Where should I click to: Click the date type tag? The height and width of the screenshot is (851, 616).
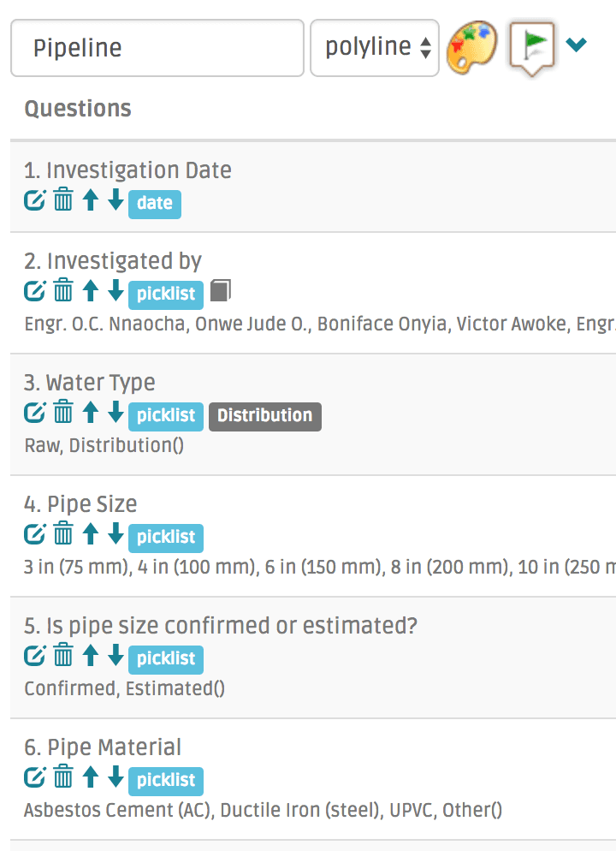(155, 204)
